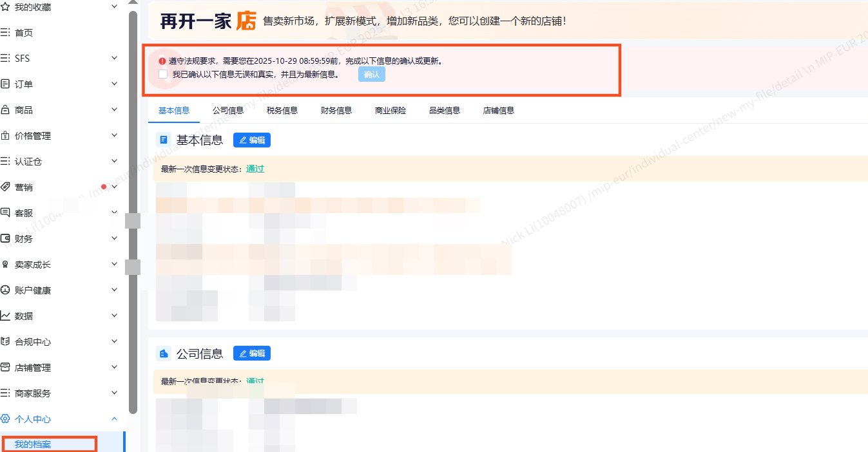Screen dimensions: 868x452
Task: Switch to the 品类信息 tab
Action: [445, 110]
